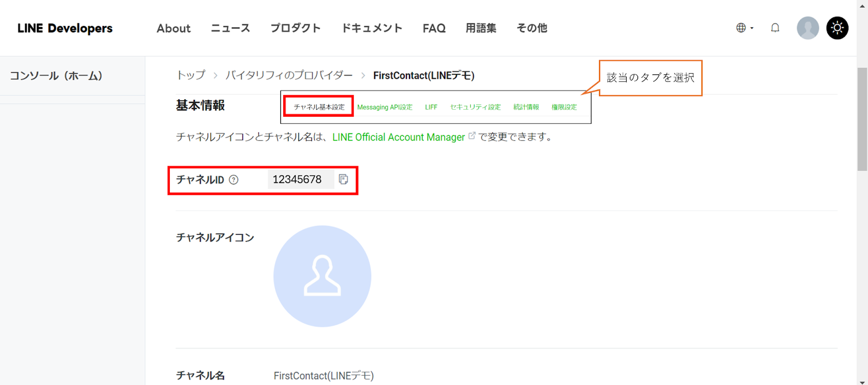The image size is (868, 385).
Task: Open the ドキュメント menu
Action: pyautogui.click(x=372, y=28)
